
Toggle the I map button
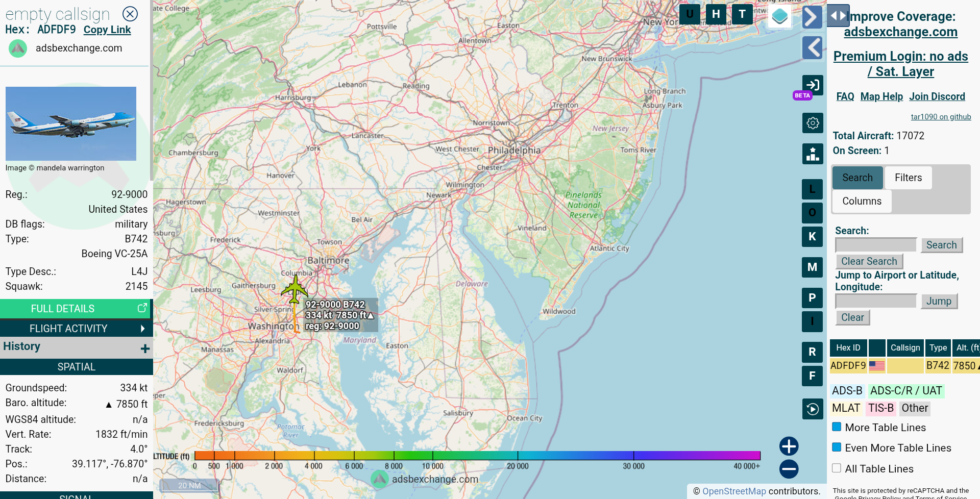[x=812, y=321]
